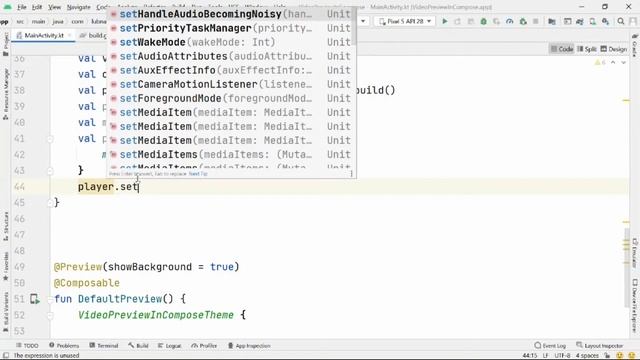Click the 44:15 caret position indicator
This screenshot has height=360, width=640.
point(529,356)
